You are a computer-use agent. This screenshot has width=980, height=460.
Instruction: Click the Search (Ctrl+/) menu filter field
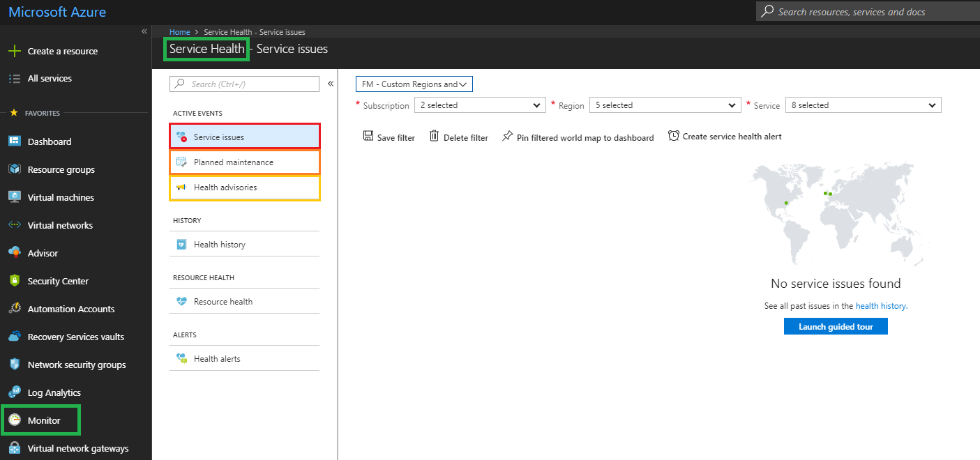click(x=245, y=84)
